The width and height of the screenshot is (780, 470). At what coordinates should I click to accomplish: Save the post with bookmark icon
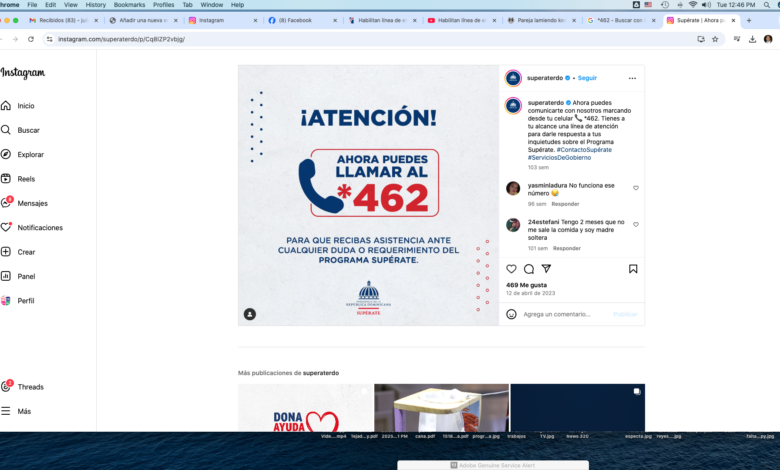click(633, 269)
